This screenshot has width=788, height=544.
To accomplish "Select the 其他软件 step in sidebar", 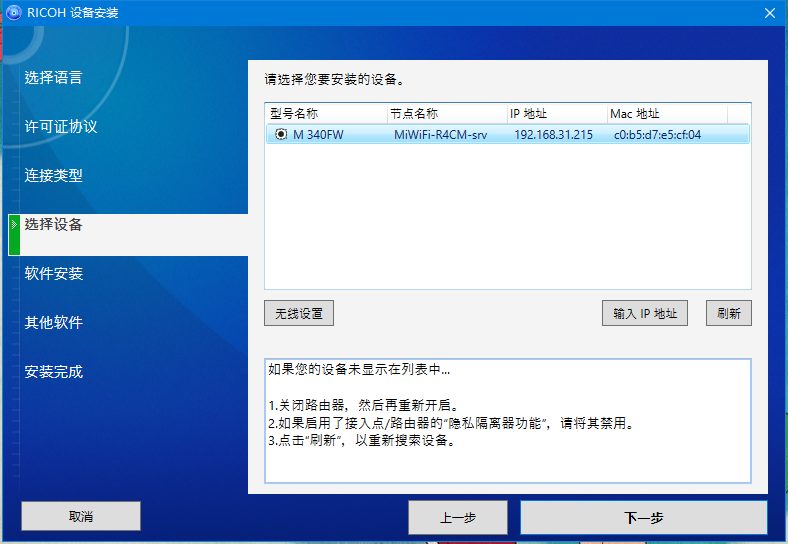I will (53, 322).
